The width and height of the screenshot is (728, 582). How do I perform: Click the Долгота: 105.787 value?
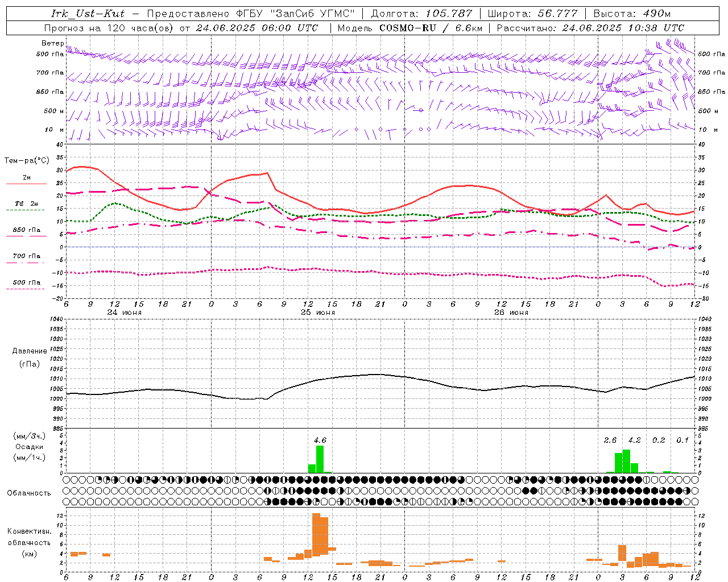tap(421, 14)
